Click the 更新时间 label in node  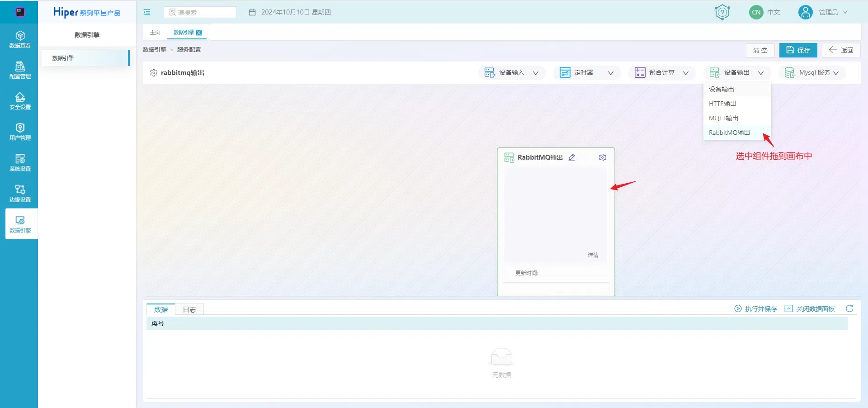click(x=527, y=273)
